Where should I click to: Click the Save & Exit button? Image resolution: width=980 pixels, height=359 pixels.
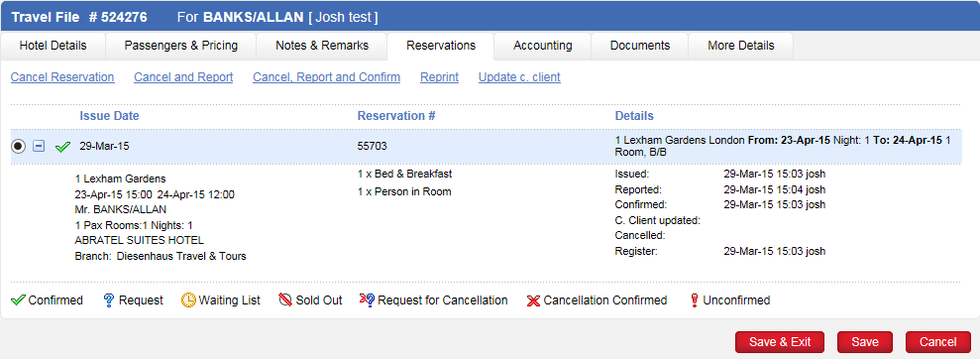click(780, 342)
